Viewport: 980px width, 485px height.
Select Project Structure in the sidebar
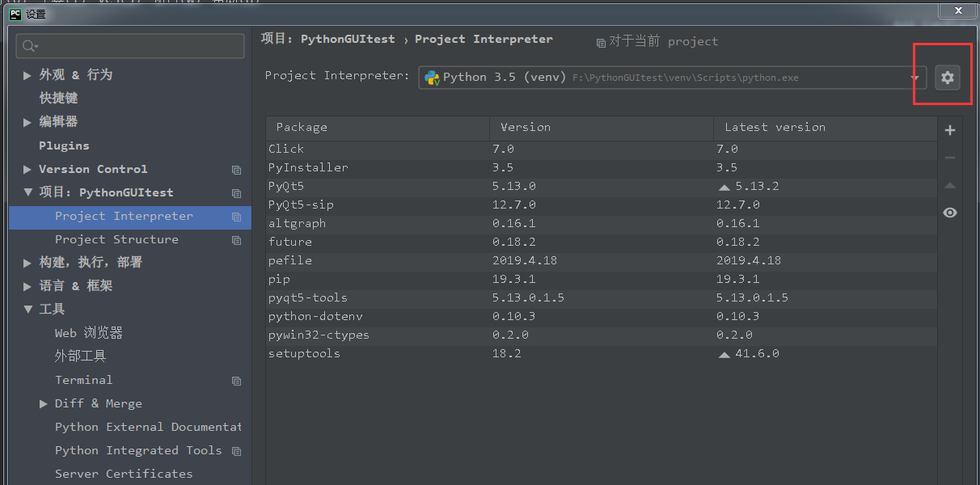[x=118, y=239]
